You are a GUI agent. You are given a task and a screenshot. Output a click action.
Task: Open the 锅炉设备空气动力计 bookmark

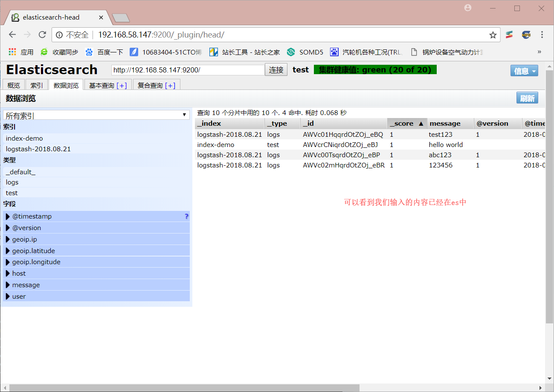point(447,52)
